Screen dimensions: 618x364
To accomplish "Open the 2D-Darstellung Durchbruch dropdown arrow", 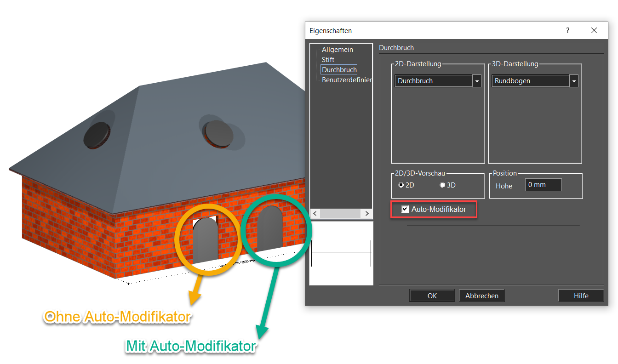I will coord(477,81).
